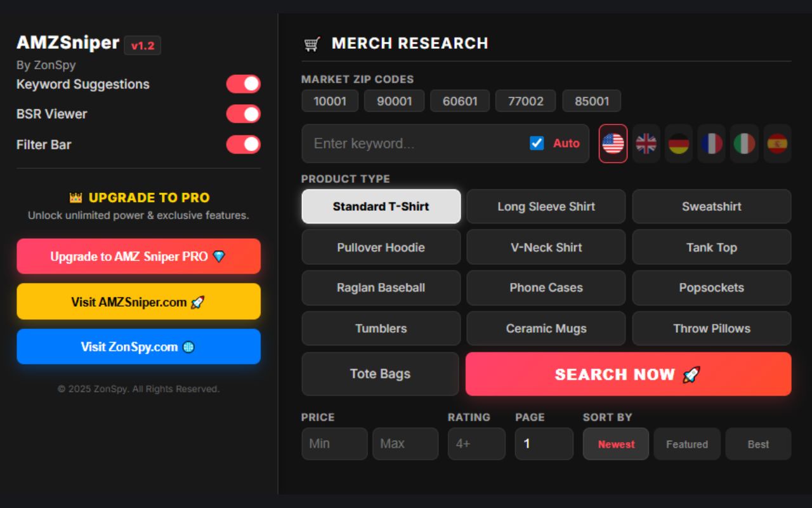Sort results by Featured
The image size is (812, 508).
click(x=687, y=444)
